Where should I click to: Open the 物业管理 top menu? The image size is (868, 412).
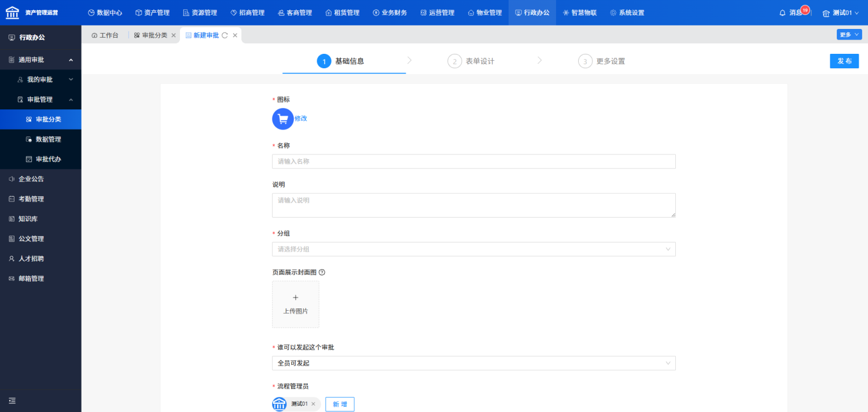click(x=484, y=13)
